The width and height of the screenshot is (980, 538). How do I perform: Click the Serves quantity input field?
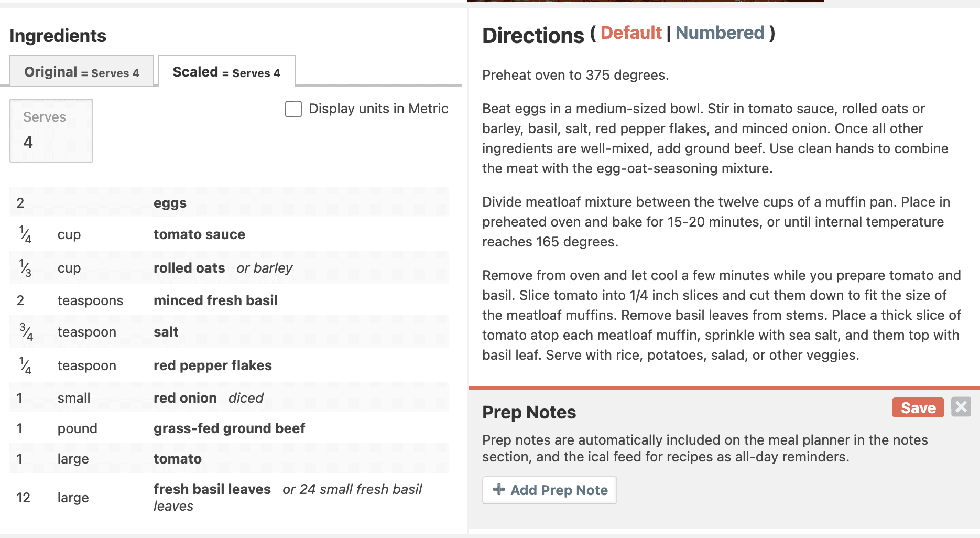click(51, 131)
